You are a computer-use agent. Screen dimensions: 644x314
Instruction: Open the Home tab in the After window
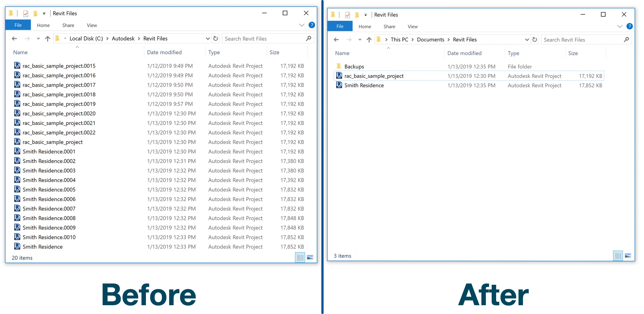(x=365, y=27)
